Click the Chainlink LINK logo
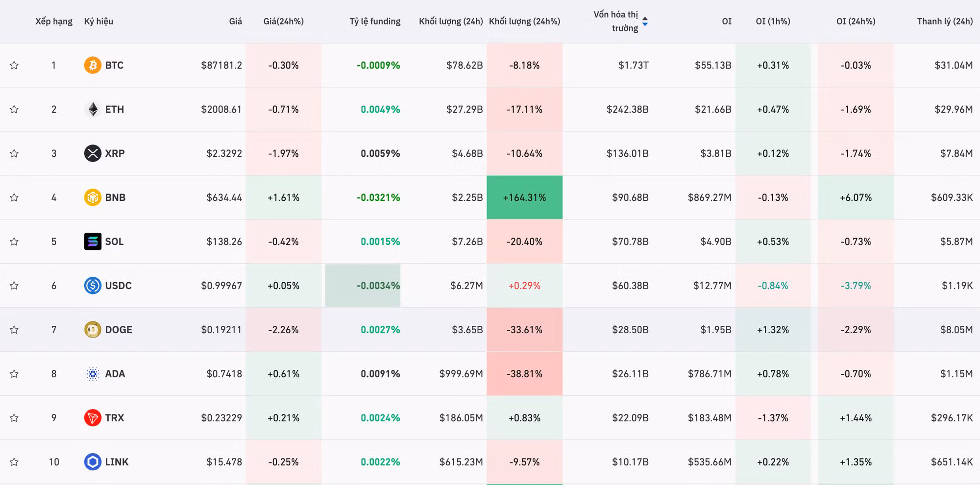 [x=93, y=462]
